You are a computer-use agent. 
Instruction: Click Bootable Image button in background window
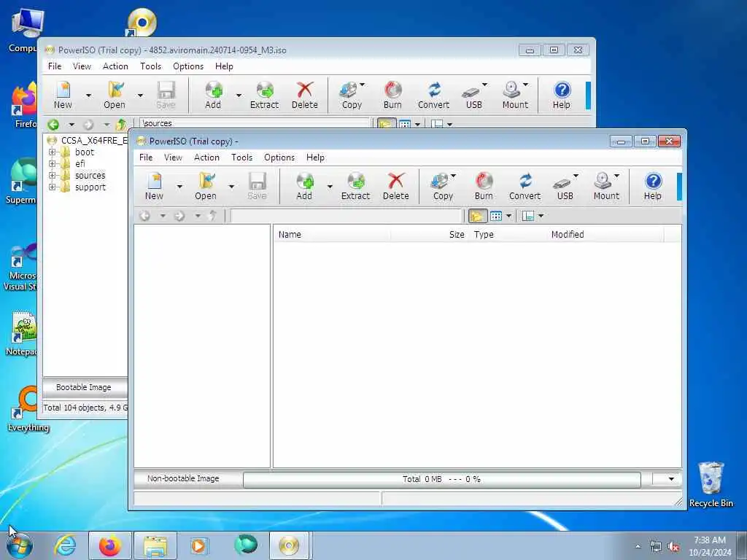[x=85, y=388]
